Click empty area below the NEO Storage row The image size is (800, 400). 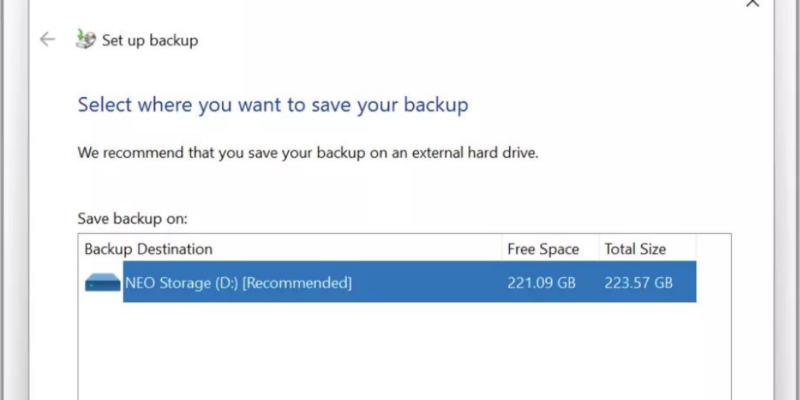[400, 350]
